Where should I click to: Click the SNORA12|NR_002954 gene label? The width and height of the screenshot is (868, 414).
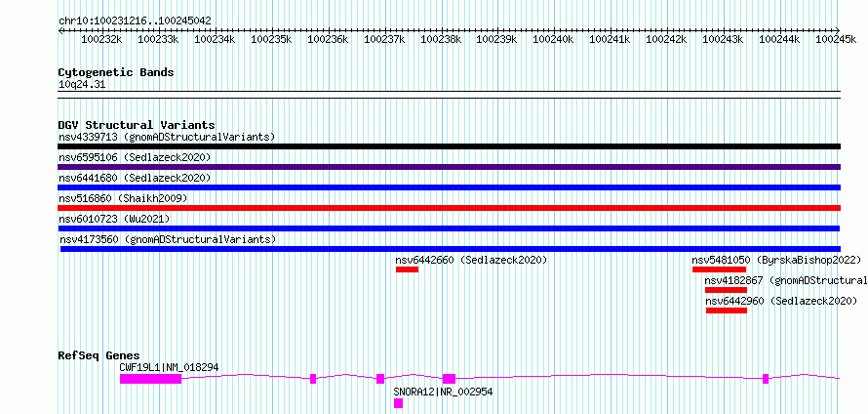pos(443,392)
